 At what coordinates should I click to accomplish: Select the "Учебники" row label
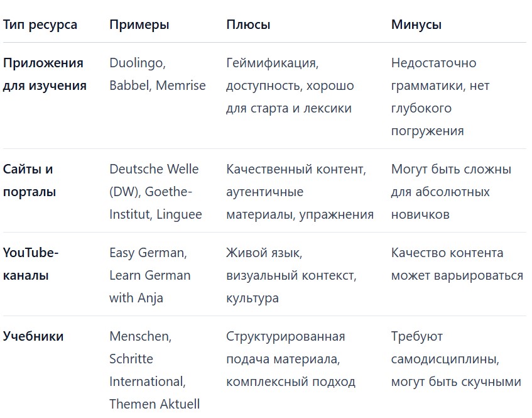click(33, 336)
